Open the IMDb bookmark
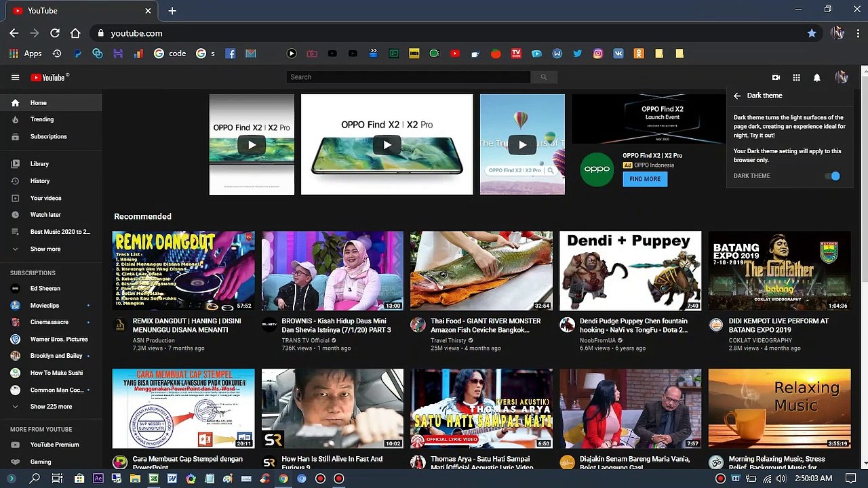The image size is (868, 488). pyautogui.click(x=414, y=54)
